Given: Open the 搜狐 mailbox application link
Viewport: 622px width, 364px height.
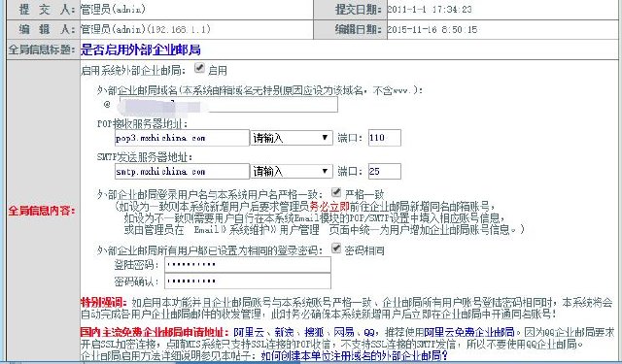Looking at the screenshot, I should (314, 332).
